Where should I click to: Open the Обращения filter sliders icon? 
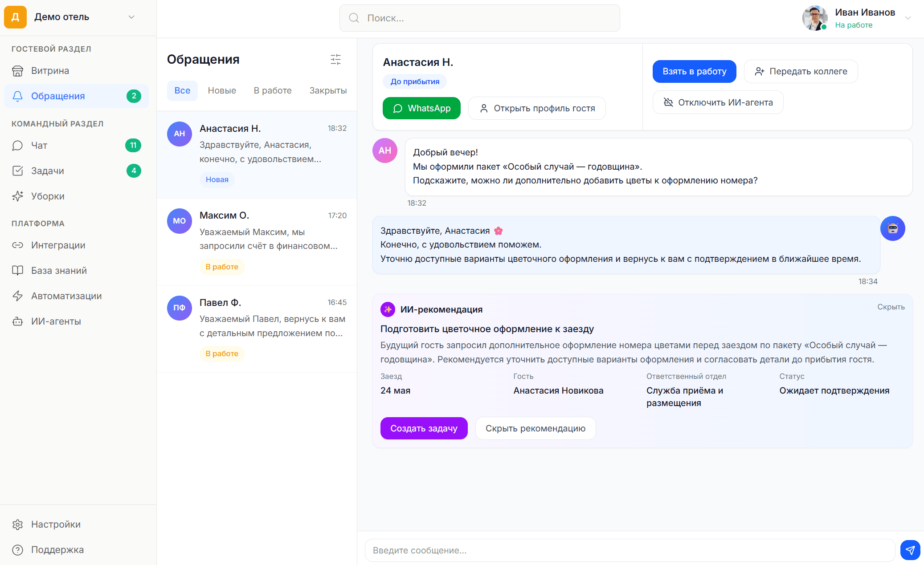336,60
